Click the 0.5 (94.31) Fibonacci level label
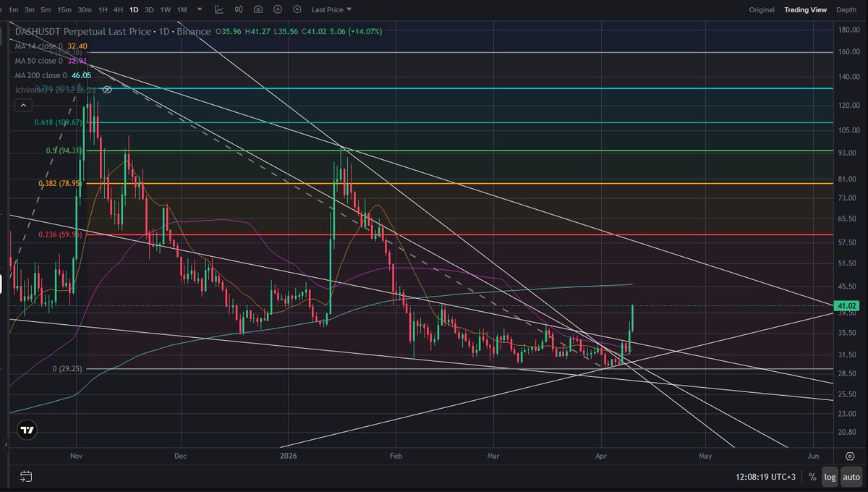 (64, 151)
